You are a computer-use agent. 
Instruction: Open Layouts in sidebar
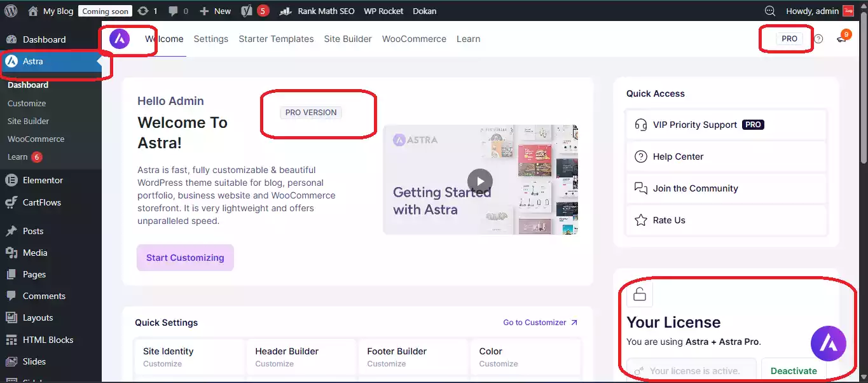[x=51, y=317]
